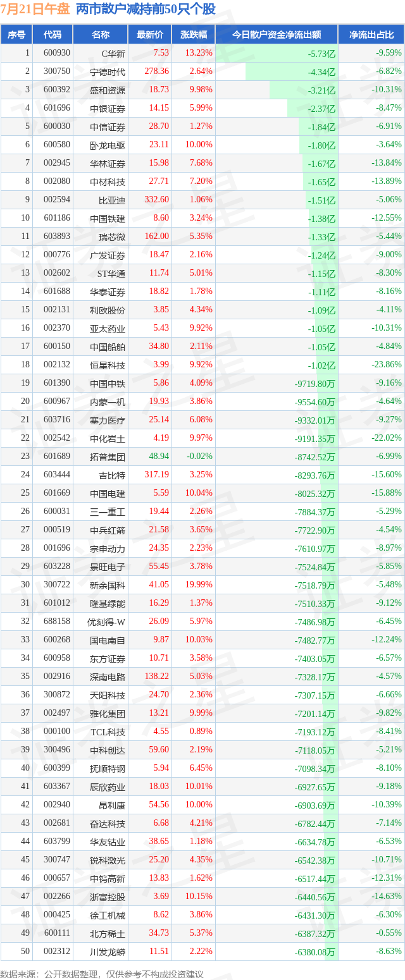Click the stock name 中兵红箭

(x=108, y=530)
